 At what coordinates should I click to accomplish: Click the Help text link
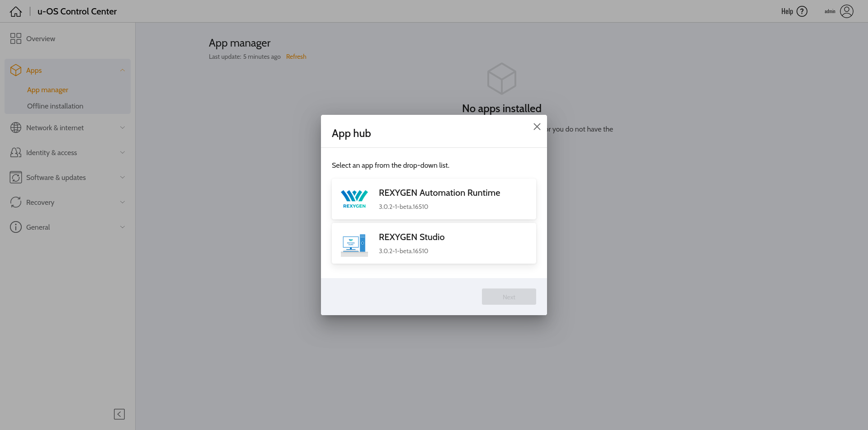pyautogui.click(x=787, y=11)
